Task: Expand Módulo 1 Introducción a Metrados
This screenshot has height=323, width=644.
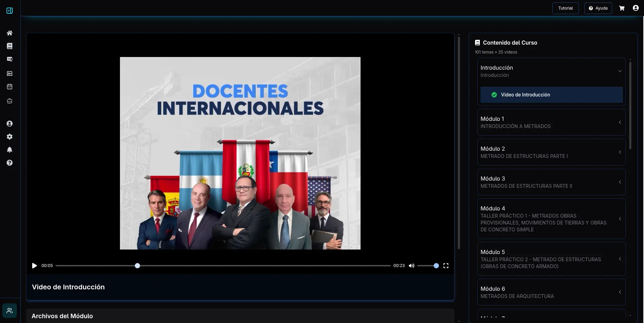Action: [551, 122]
